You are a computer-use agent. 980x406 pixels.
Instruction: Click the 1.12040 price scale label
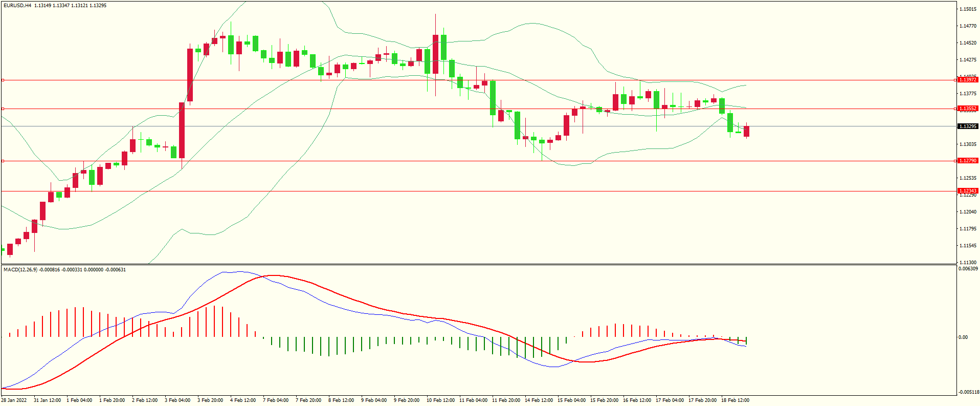tap(968, 212)
